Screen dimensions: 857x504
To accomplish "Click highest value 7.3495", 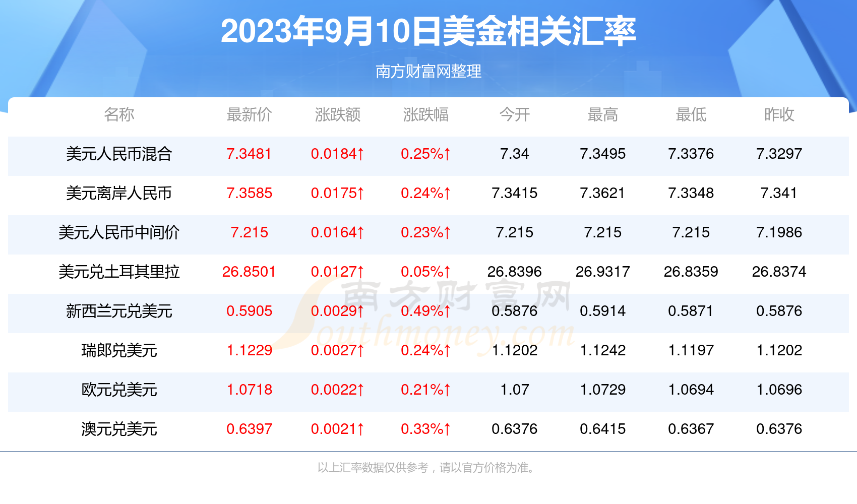I will pos(603,154).
